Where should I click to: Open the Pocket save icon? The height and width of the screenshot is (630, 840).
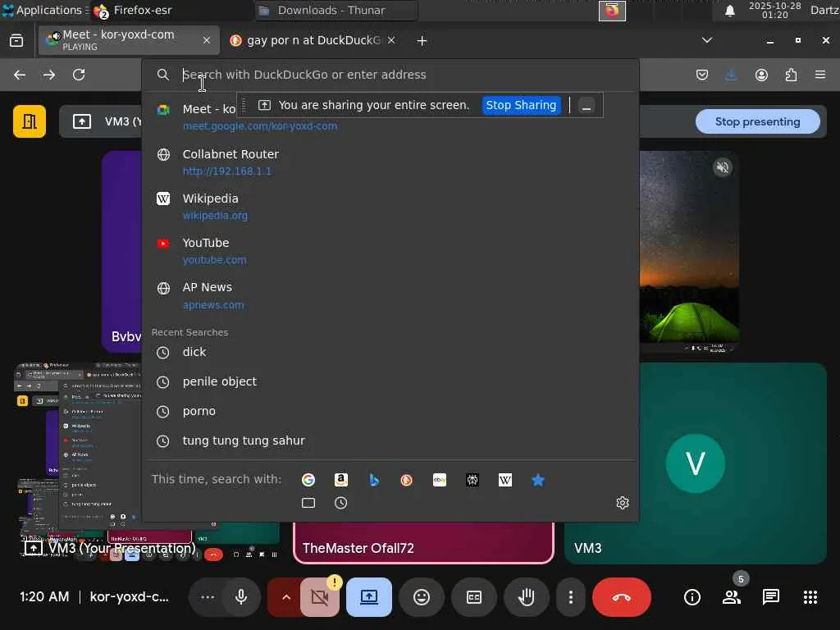pyautogui.click(x=702, y=75)
